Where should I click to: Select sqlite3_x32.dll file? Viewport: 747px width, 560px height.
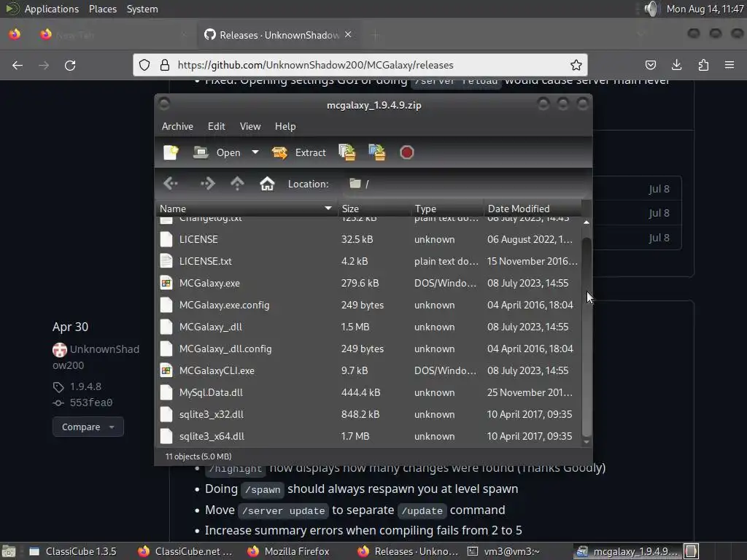pyautogui.click(x=368, y=414)
